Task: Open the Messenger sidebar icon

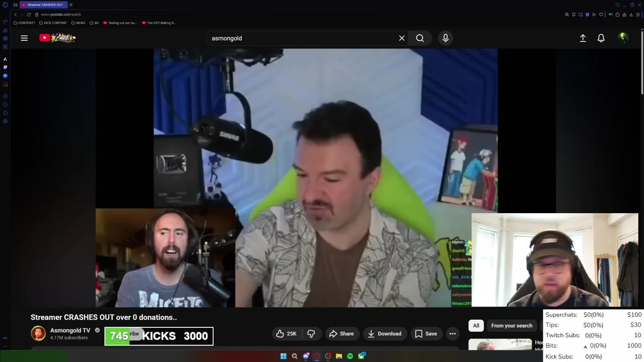Action: coord(5,75)
